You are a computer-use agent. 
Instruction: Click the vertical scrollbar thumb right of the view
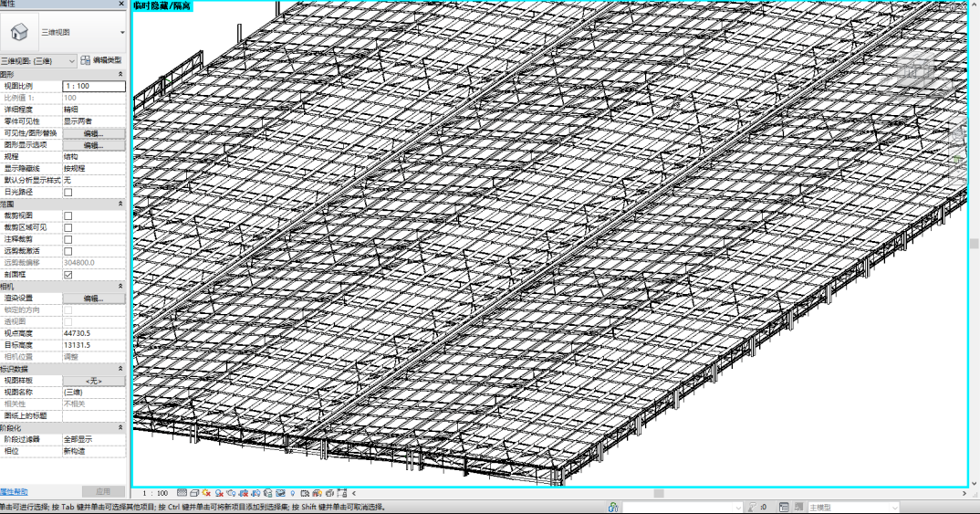[974, 243]
